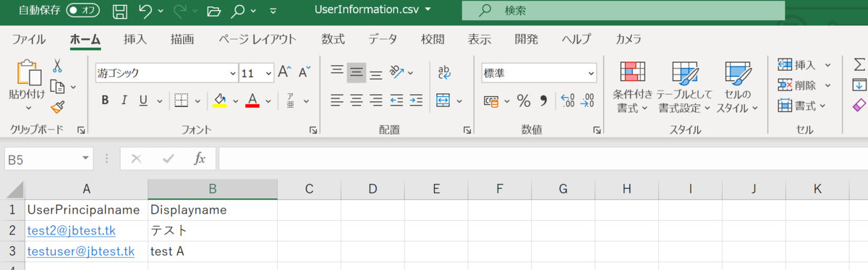
Task: Copy selection with copy icon
Action: [x=58, y=87]
